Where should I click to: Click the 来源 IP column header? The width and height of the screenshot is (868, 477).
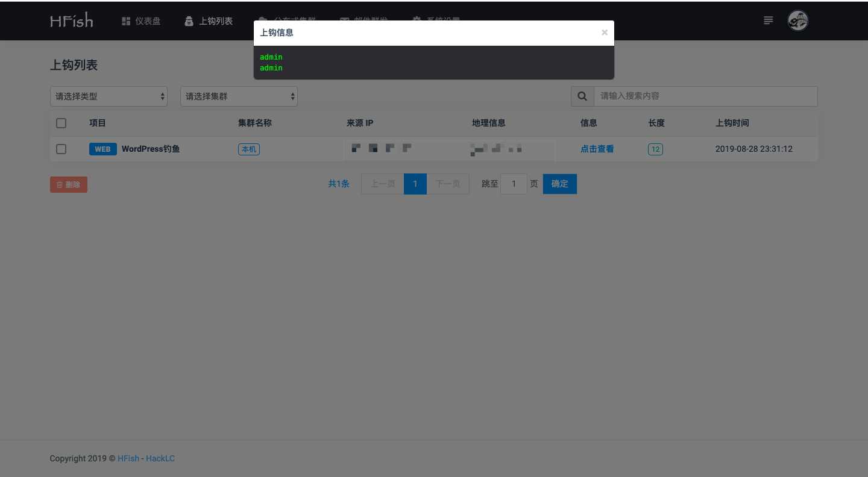(x=360, y=123)
